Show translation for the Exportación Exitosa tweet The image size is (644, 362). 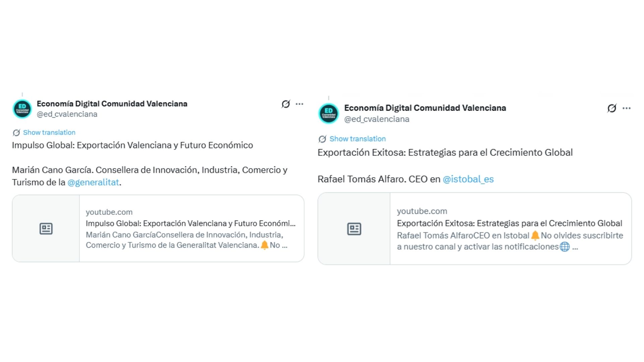[x=357, y=139]
